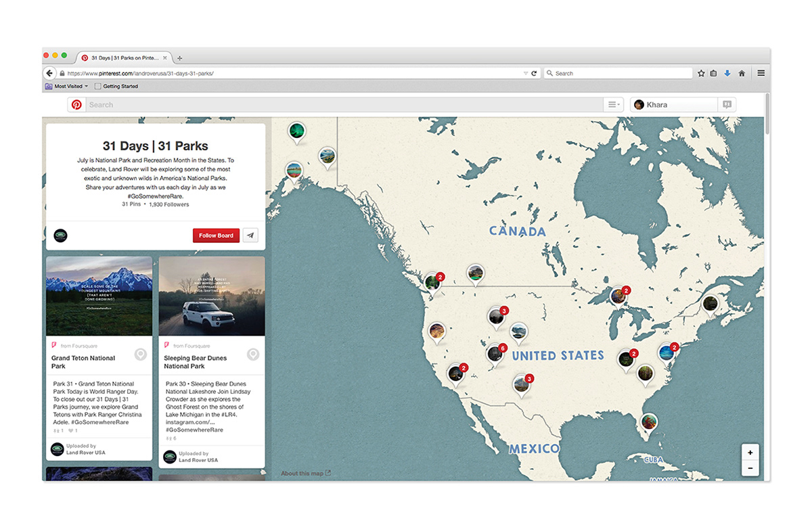Open the Getting Started bookmark
This screenshot has width=812, height=525.
[116, 87]
